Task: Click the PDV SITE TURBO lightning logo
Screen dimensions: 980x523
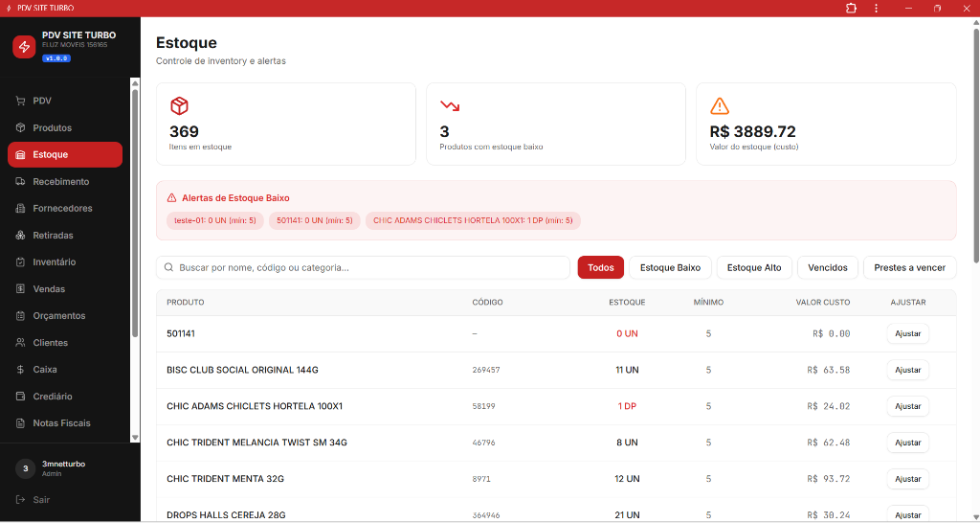Action: [24, 47]
